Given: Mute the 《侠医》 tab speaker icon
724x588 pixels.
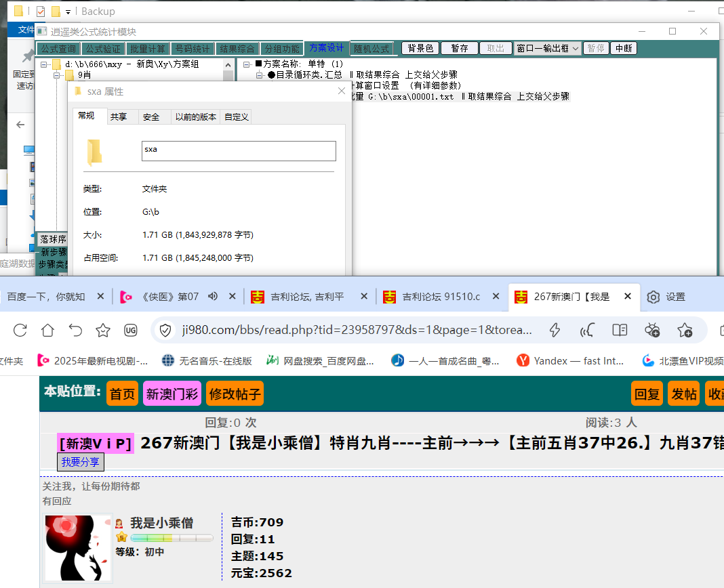Looking at the screenshot, I should point(213,297).
